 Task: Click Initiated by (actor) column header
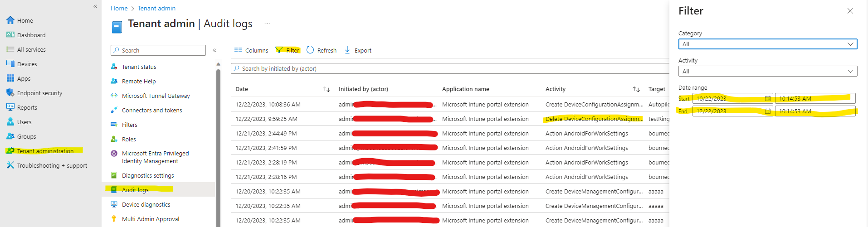pos(363,89)
